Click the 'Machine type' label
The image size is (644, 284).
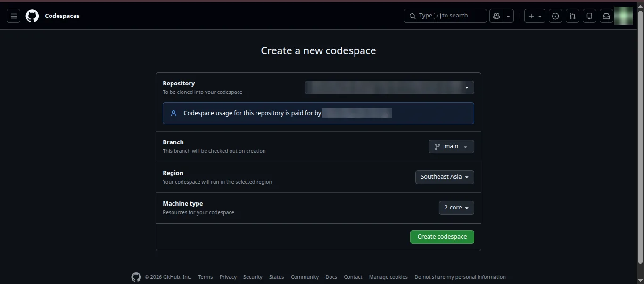pos(183,204)
